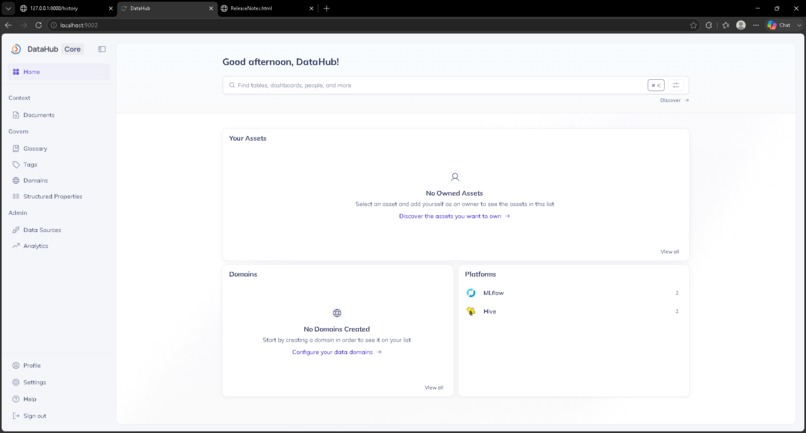Click the DataHub logo icon

pos(16,49)
